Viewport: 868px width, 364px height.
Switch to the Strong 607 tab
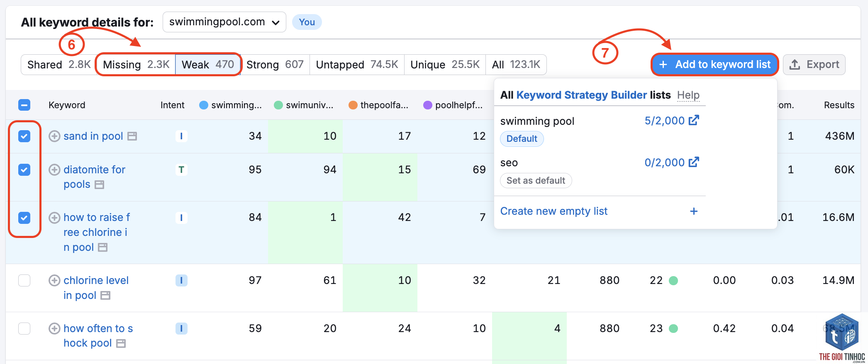275,65
